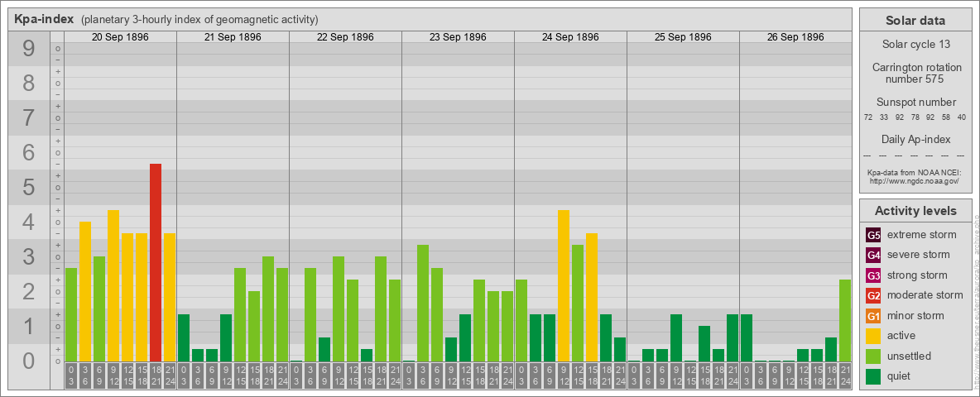Open the ngdc.noaa.gov data source URL
980x397 pixels.
pos(915,181)
